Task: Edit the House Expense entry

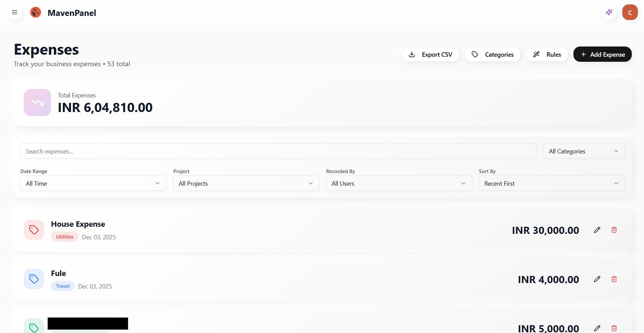Action: click(x=597, y=230)
